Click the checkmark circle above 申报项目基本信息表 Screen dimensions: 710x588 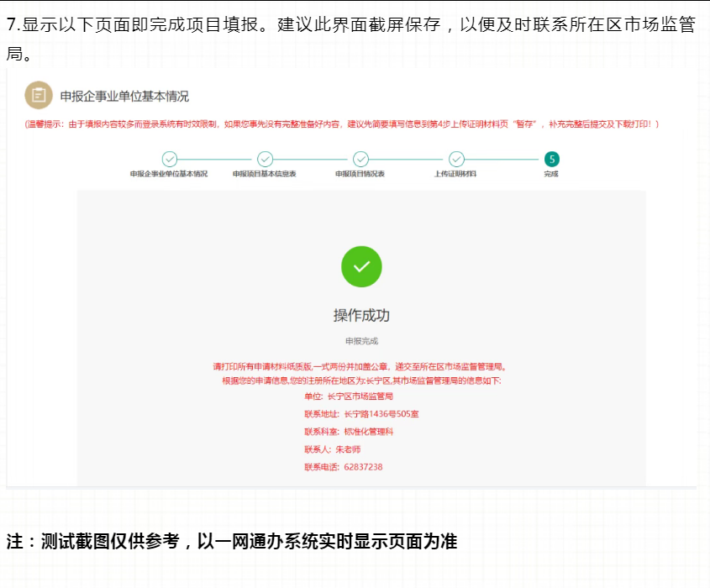coord(265,159)
